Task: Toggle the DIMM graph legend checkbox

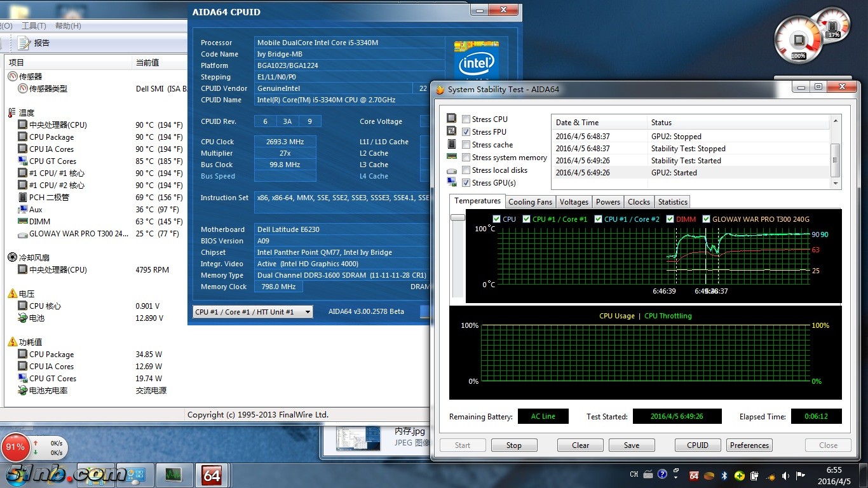Action: point(670,219)
